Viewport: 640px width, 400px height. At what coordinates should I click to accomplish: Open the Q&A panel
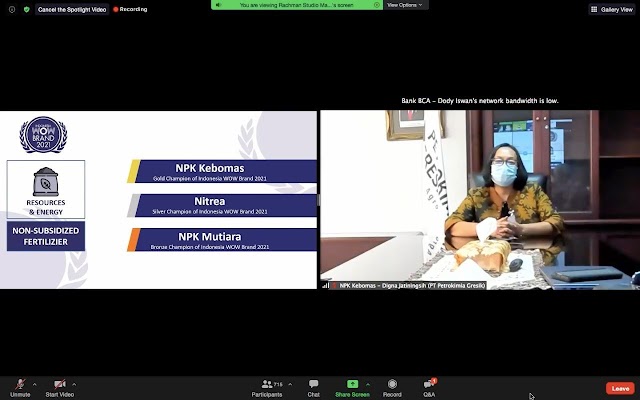tap(429, 388)
